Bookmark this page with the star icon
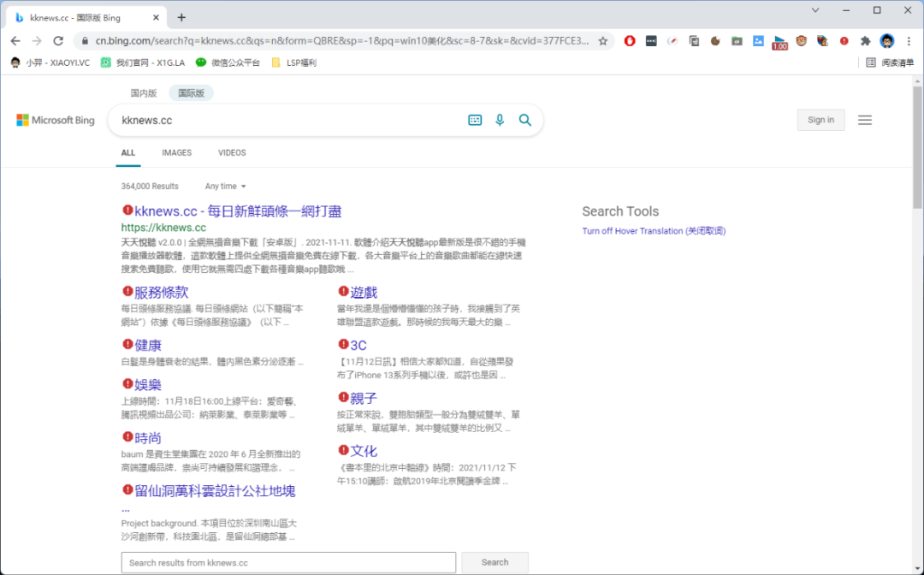Viewport: 924px width, 575px height. coord(603,41)
